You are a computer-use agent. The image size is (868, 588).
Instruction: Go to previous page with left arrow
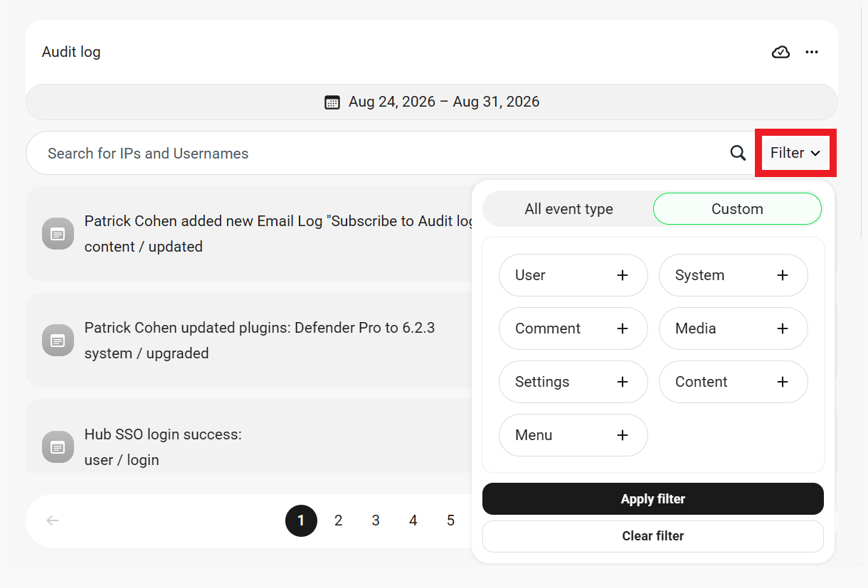53,520
